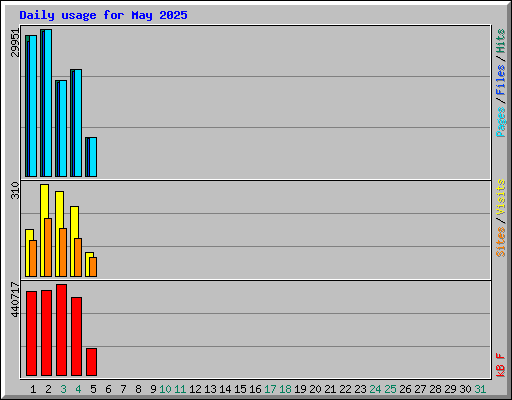The width and height of the screenshot is (512, 400).
Task: Click day label 2 on x-axis
Action: (48, 389)
